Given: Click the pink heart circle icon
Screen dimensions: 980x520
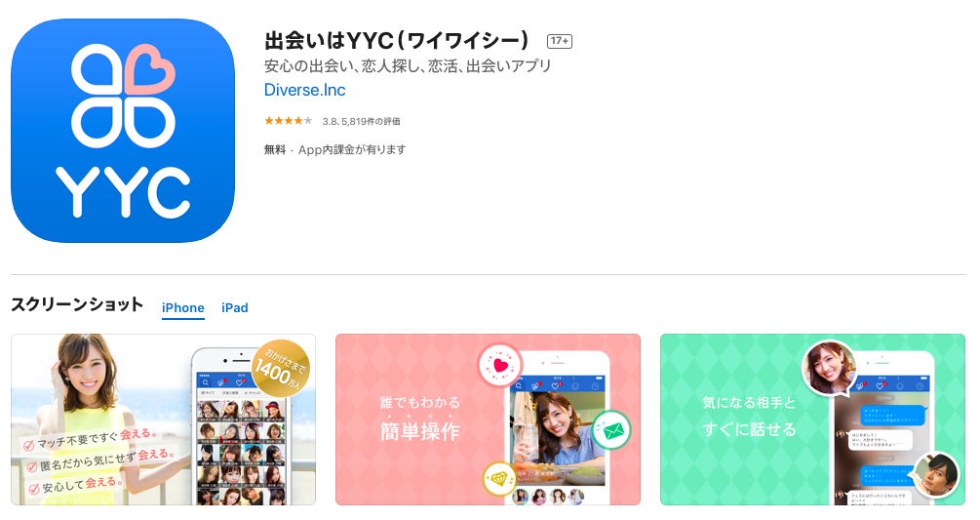Looking at the screenshot, I should pos(500,365).
